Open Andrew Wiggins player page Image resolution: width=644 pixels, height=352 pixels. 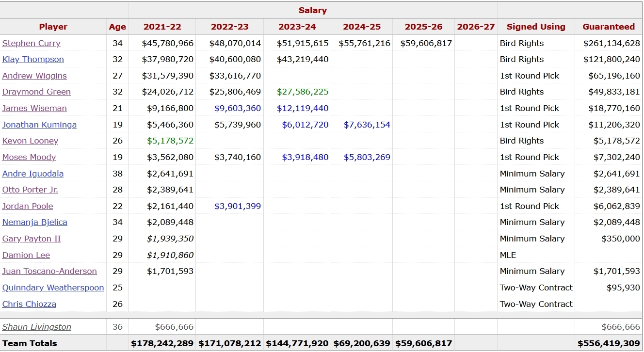[34, 76]
